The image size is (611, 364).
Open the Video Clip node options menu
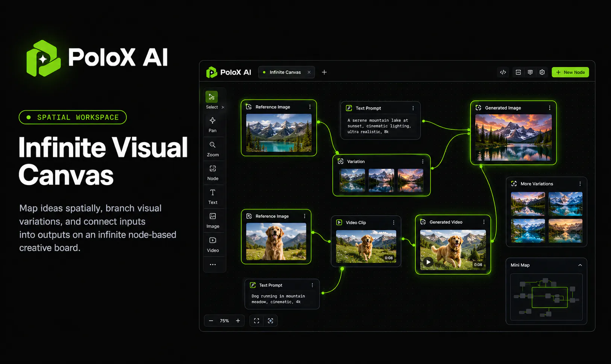(394, 223)
